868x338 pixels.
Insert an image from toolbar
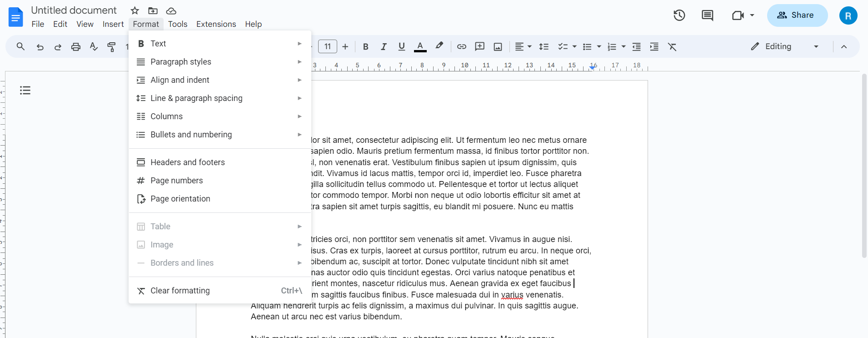498,46
